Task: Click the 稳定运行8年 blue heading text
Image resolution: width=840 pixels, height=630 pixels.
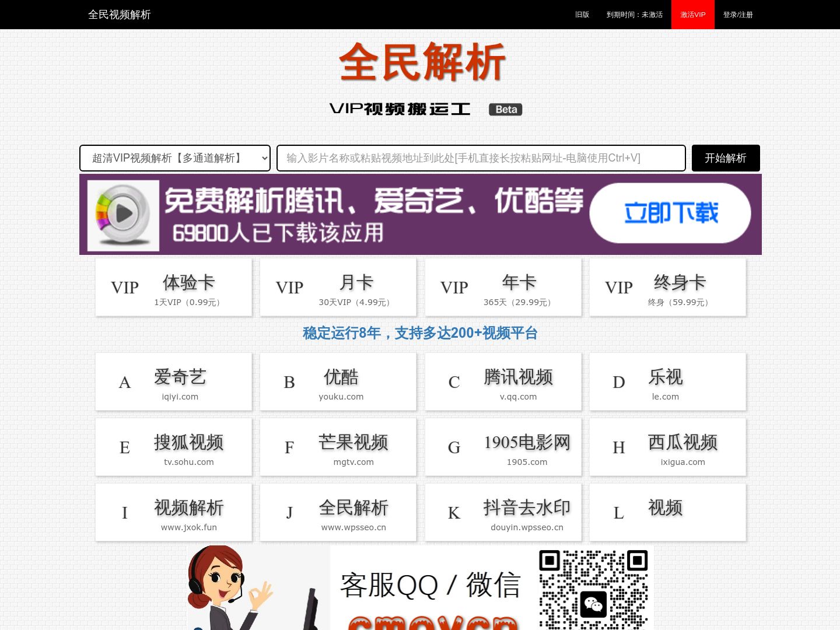Action: [420, 333]
